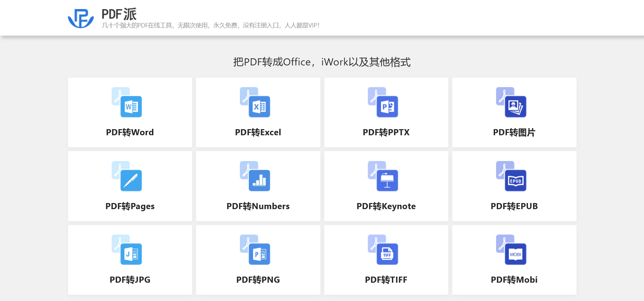The width and height of the screenshot is (644, 301).
Task: Open the PDF to Keynote converter icon
Action: point(383,176)
